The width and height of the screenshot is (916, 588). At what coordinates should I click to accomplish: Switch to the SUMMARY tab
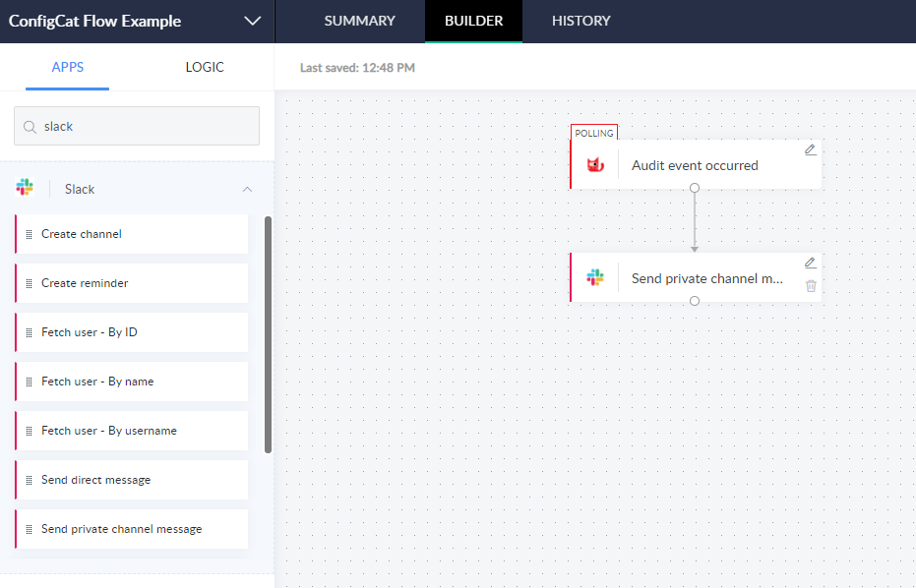(359, 21)
